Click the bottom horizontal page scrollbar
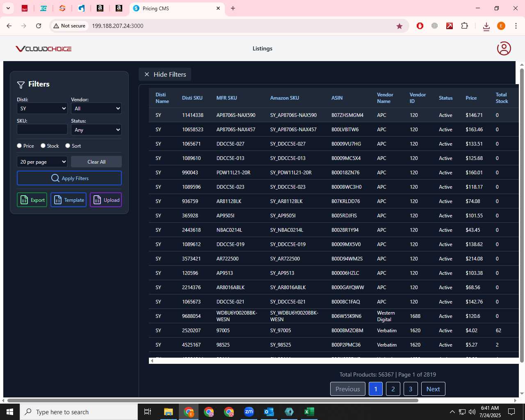This screenshot has height=420, width=525. click(212, 400)
